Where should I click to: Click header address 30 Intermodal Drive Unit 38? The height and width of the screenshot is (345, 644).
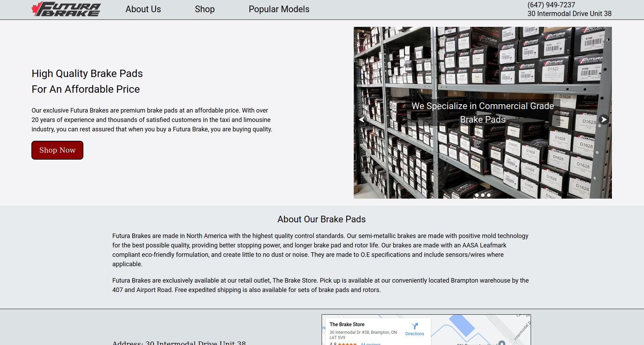coord(569,14)
